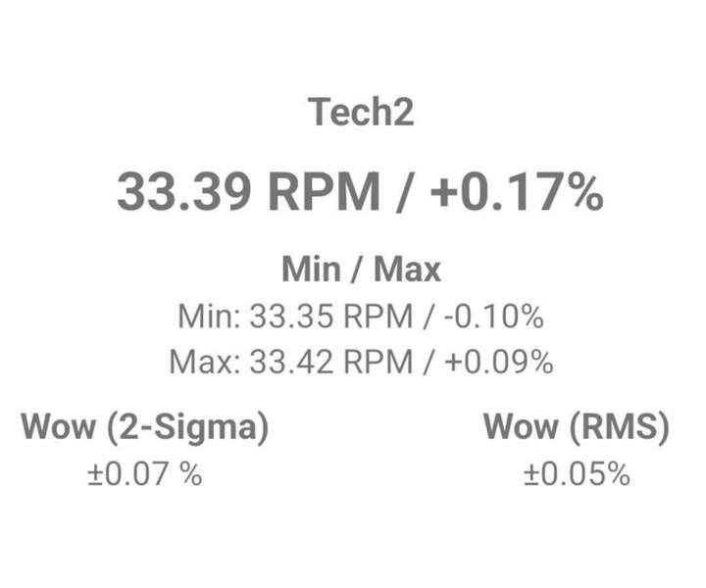This screenshot has width=706, height=588.
Task: Click the slash separator in the main reading
Action: click(402, 190)
